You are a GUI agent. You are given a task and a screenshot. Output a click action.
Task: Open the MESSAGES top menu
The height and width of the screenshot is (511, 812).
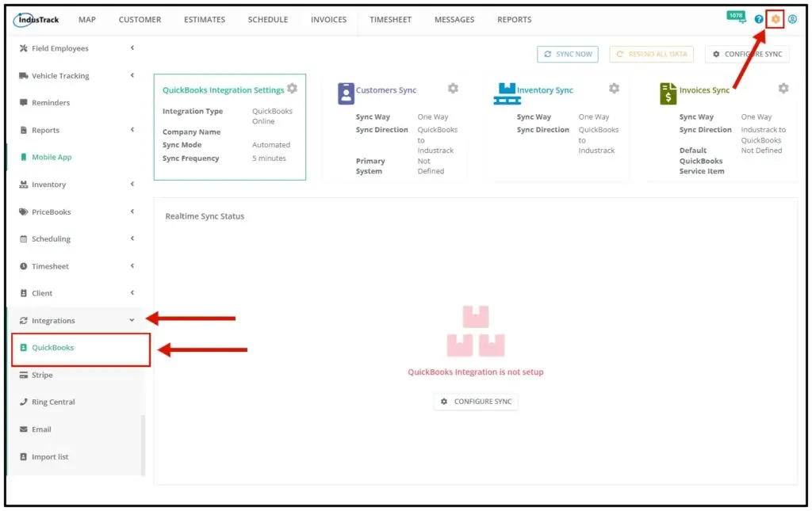point(454,20)
